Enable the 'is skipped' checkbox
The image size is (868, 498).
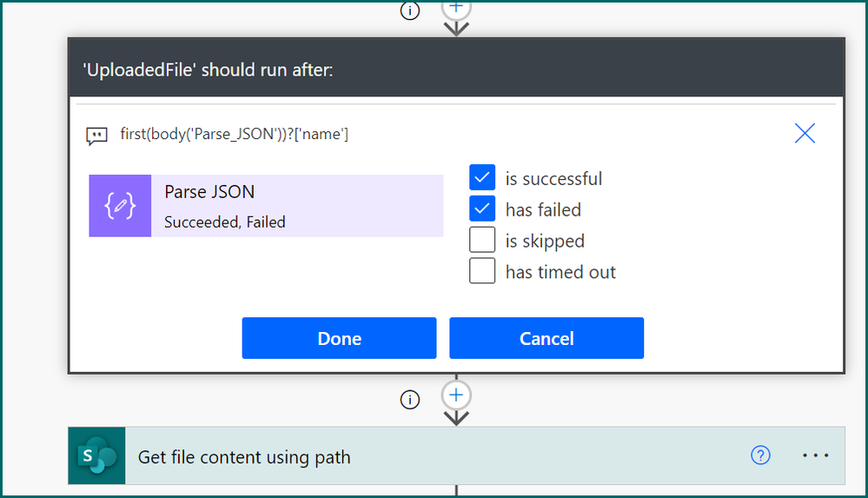click(482, 240)
